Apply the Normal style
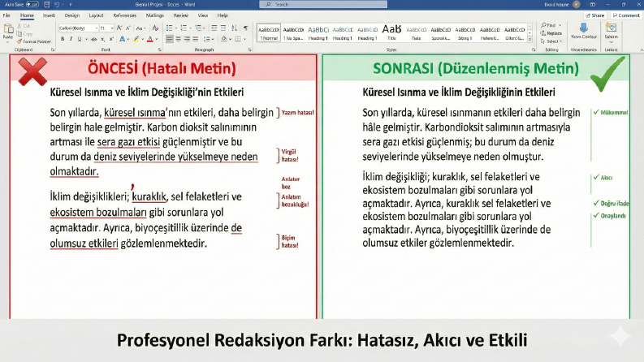 [x=269, y=32]
